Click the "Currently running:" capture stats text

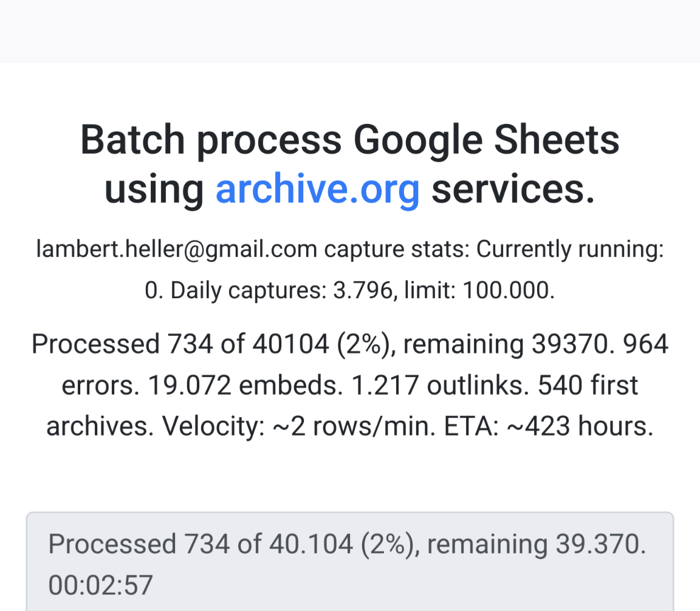569,250
